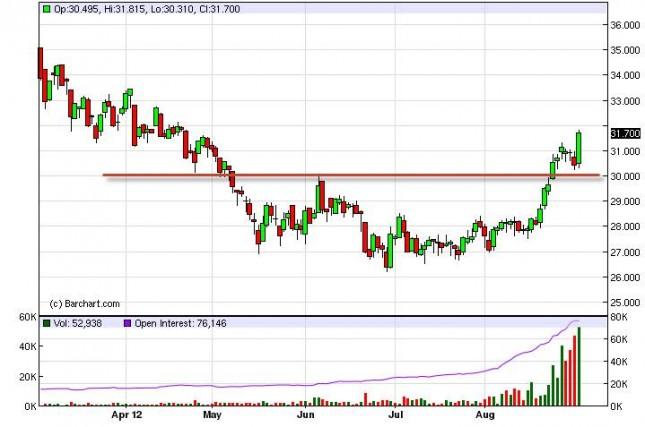Click the 35.000 price axis label
The width and height of the screenshot is (645, 427).
click(x=625, y=50)
